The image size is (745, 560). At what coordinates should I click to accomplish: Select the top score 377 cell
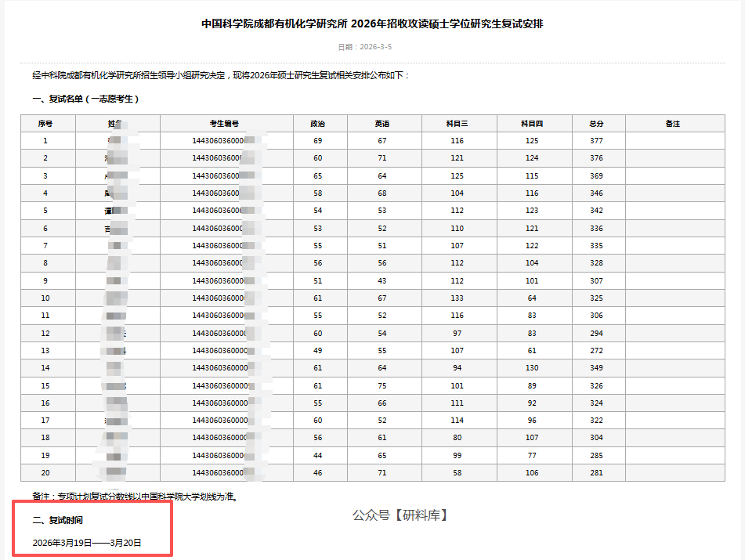[598, 140]
